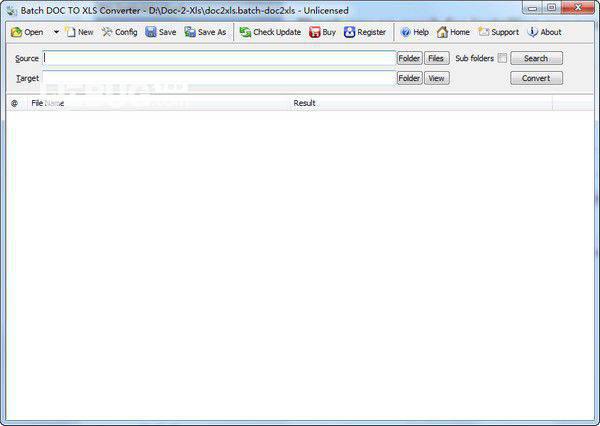Screen dimensions: 600x426
Task: Minimize the converter window
Action: pos(532,8)
